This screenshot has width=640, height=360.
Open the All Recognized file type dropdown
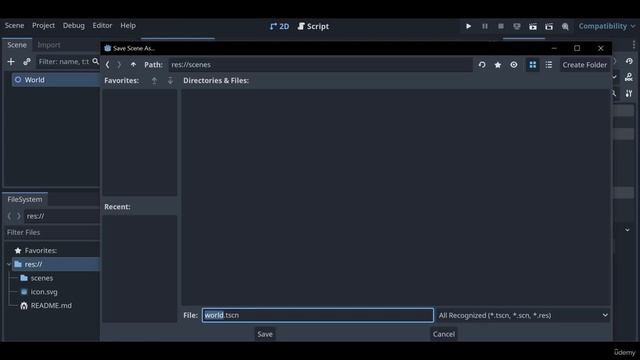(x=523, y=315)
